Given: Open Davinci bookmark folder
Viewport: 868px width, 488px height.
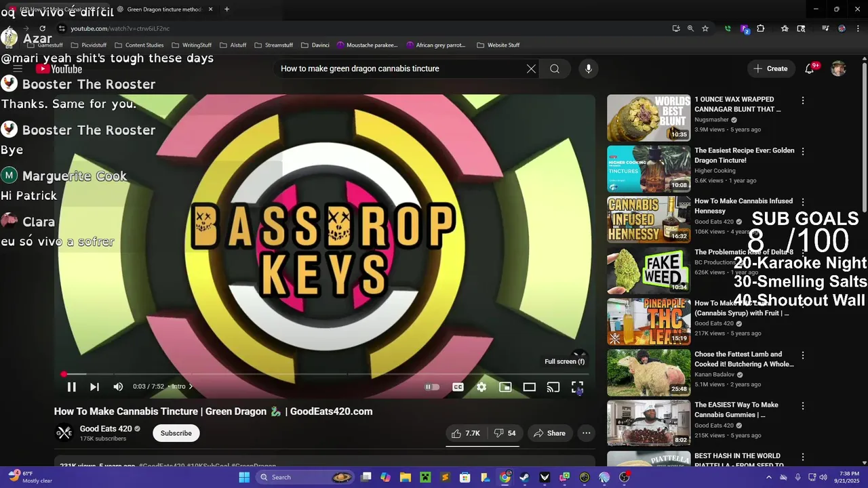Looking at the screenshot, I should [315, 45].
